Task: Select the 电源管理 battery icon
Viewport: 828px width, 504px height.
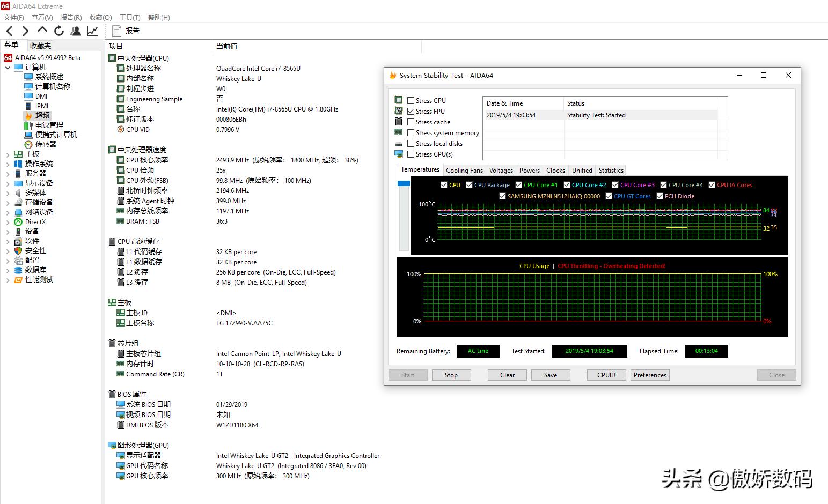Action: pos(28,125)
